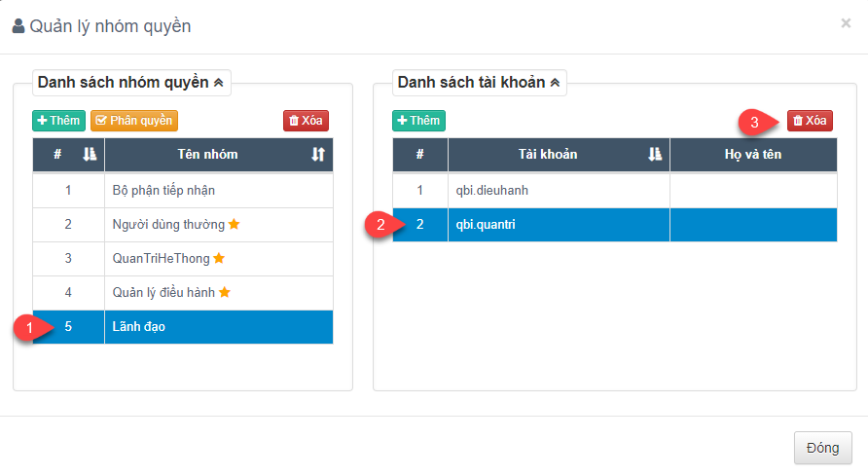Open 'Phân quyền' permission assignment

tap(134, 121)
